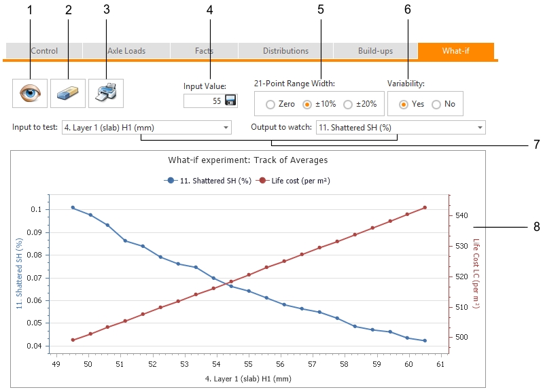Enable Variability by selecting Yes
The width and height of the screenshot is (543, 392).
tap(404, 105)
